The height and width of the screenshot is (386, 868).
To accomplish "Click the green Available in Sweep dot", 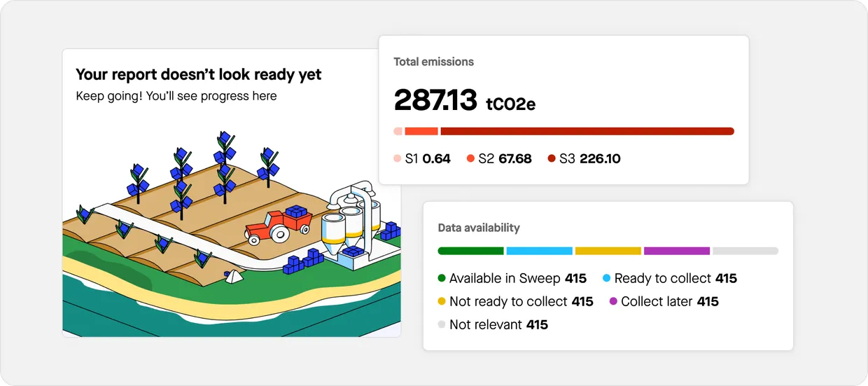I will click(x=442, y=279).
